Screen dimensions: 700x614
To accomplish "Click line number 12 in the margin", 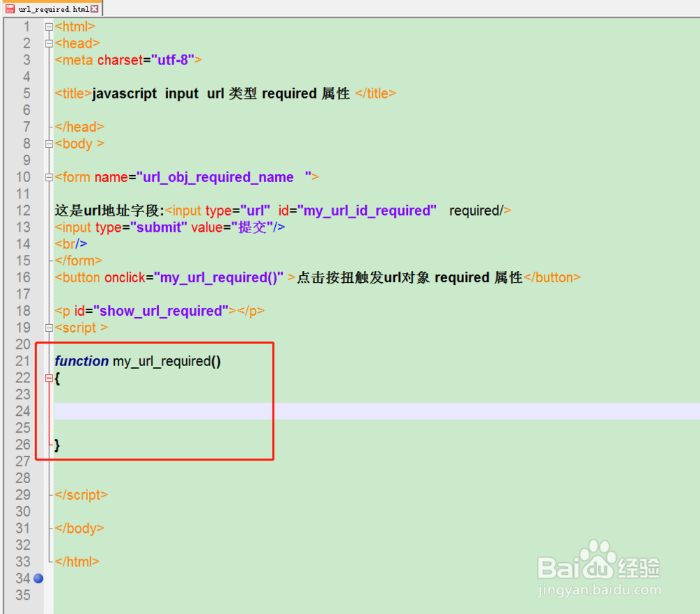I will pyautogui.click(x=23, y=211).
